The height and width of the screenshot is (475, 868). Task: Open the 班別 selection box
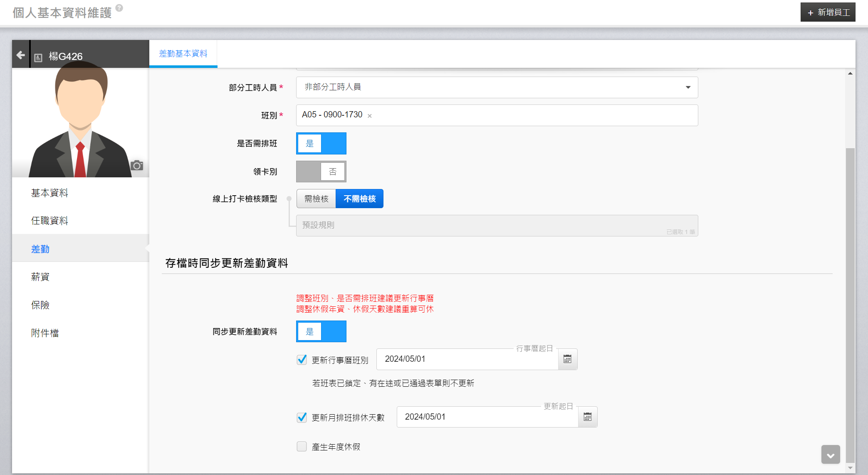pos(532,115)
